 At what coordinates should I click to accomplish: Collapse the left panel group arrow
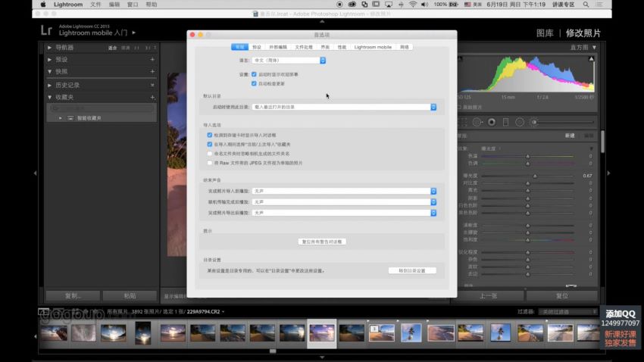coord(36,173)
